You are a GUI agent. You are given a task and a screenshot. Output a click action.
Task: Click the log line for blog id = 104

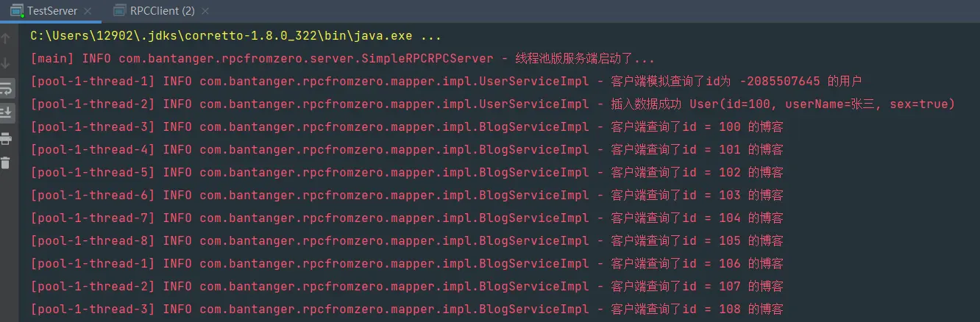point(407,218)
